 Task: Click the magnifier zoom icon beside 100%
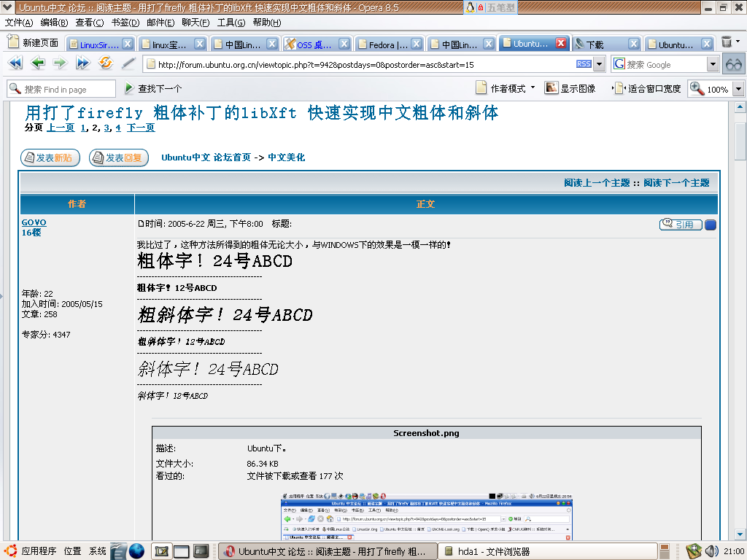(x=697, y=88)
